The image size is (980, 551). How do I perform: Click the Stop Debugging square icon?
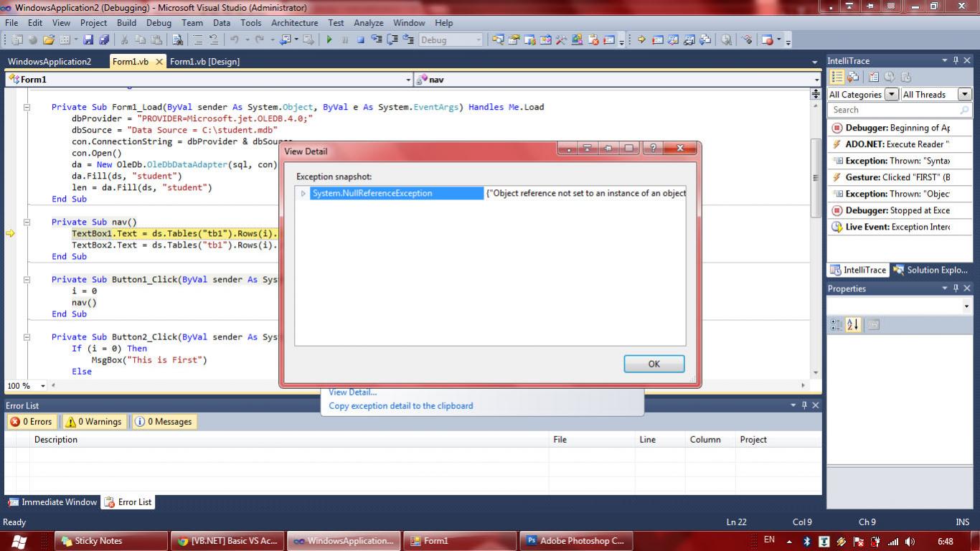pyautogui.click(x=361, y=40)
